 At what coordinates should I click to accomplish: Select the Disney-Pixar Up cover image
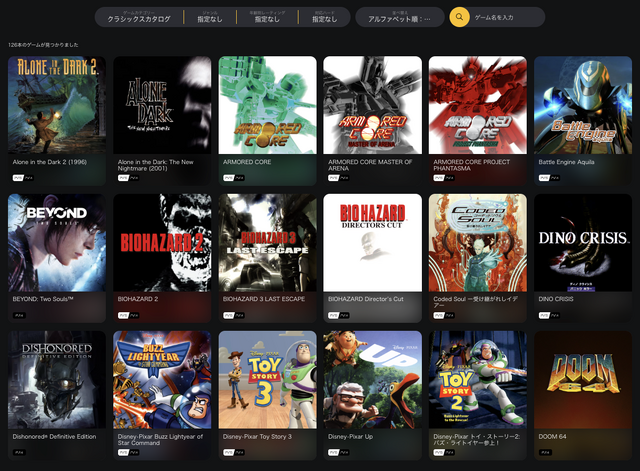(371, 380)
